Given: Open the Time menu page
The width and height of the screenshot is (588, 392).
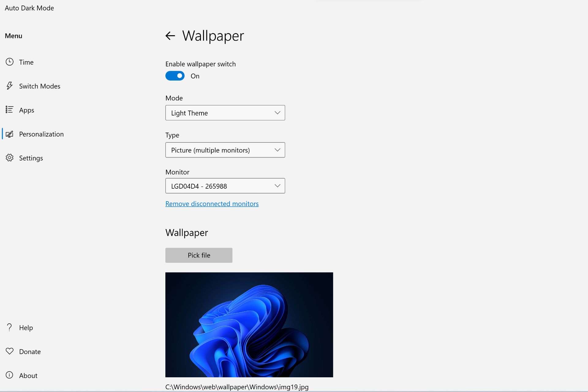Looking at the screenshot, I should click(x=26, y=62).
